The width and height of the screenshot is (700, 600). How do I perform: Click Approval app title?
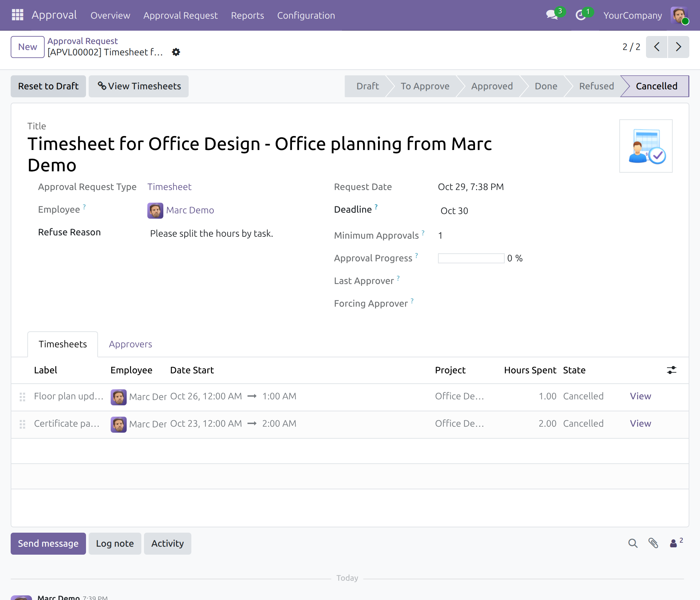point(54,15)
